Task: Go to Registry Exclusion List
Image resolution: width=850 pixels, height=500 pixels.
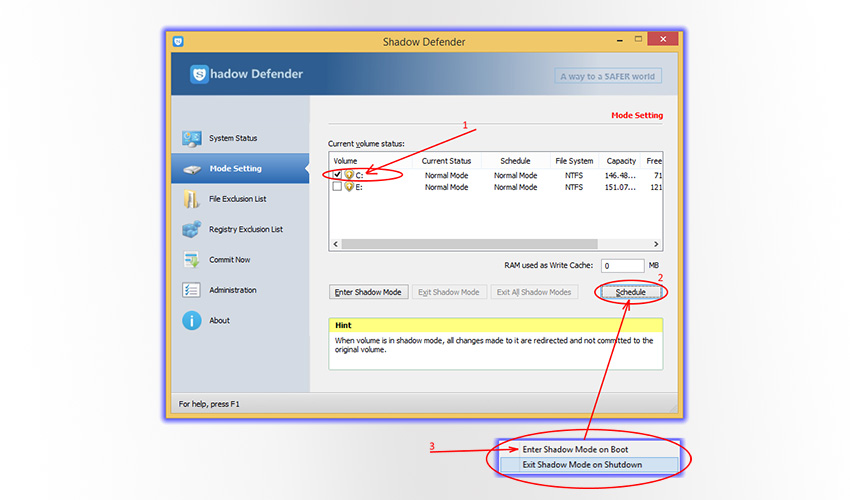Action: 240,229
